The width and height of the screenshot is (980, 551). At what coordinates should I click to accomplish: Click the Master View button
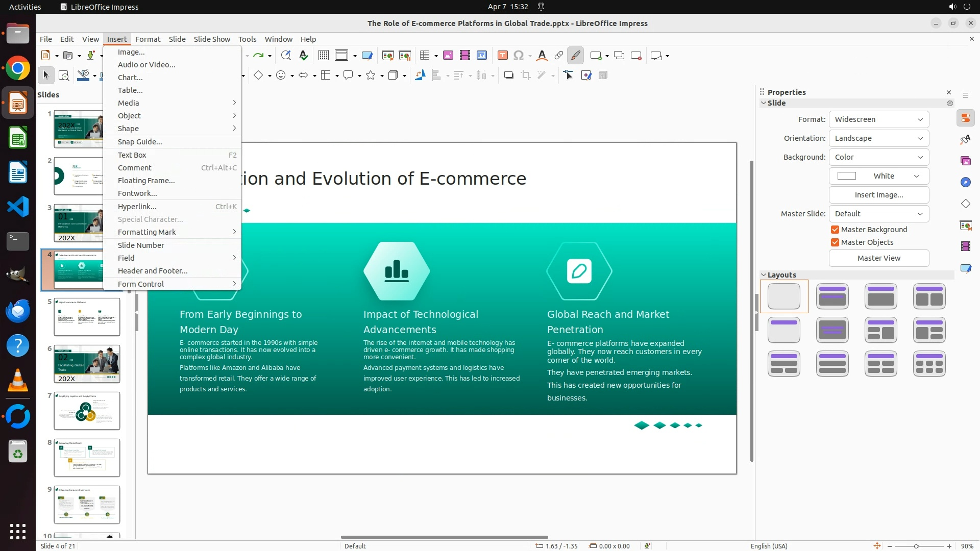[x=878, y=258]
